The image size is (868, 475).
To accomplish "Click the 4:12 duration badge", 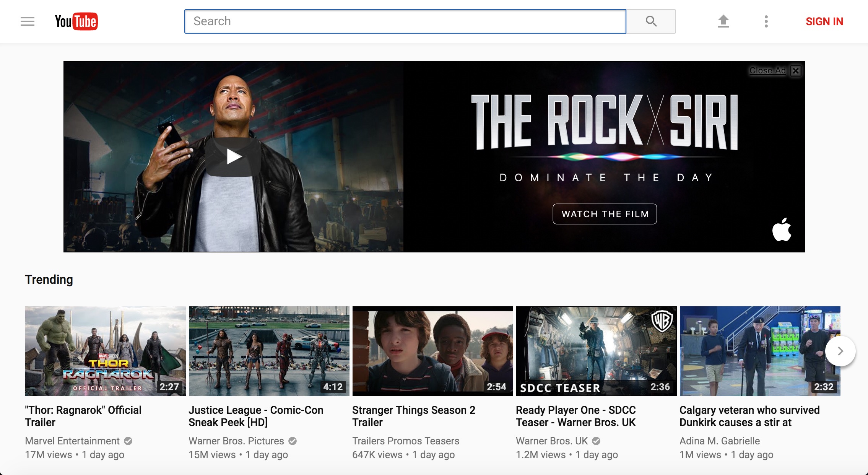I will tap(333, 387).
